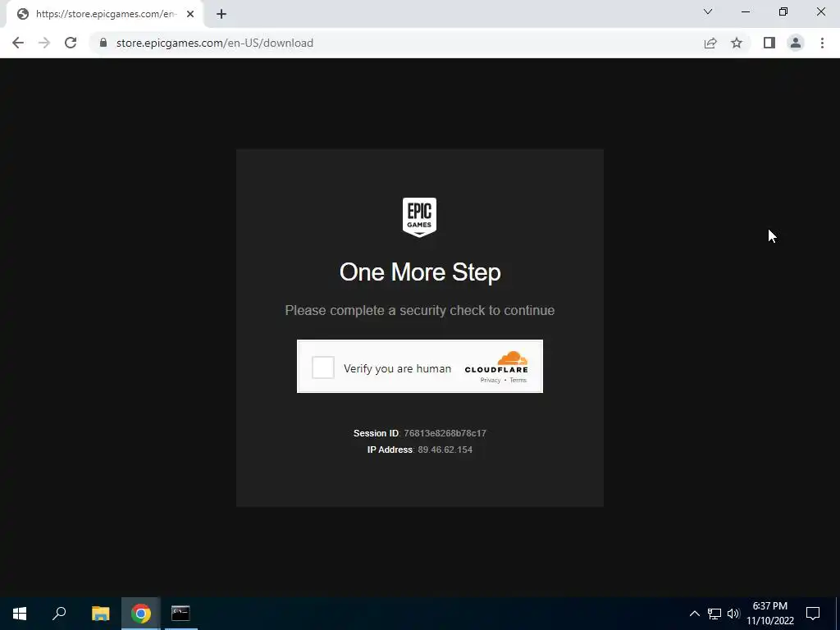This screenshot has width=840, height=630.
Task: Close the Chrome window
Action: click(x=820, y=11)
